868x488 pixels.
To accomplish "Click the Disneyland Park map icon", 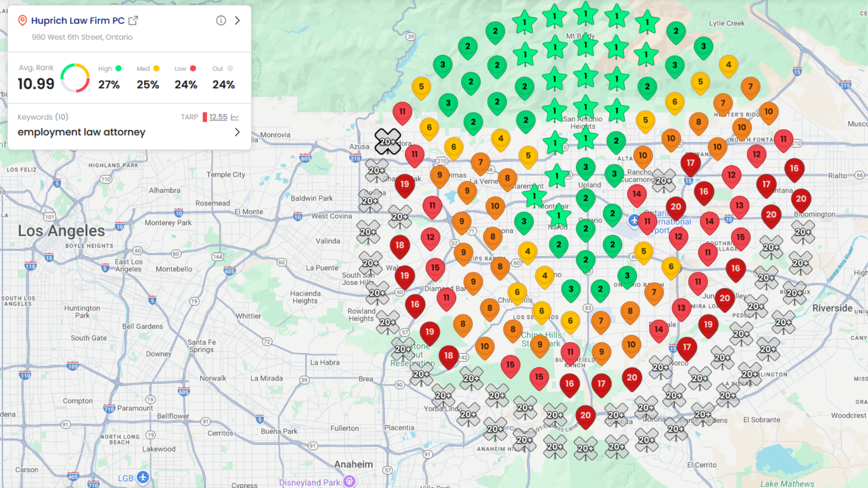I will click(349, 481).
